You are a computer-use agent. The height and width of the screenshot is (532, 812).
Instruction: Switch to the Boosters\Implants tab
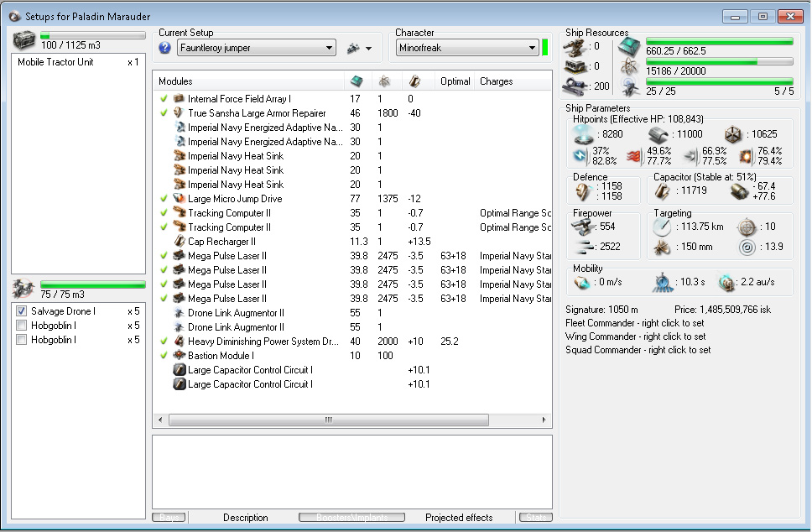(x=352, y=517)
